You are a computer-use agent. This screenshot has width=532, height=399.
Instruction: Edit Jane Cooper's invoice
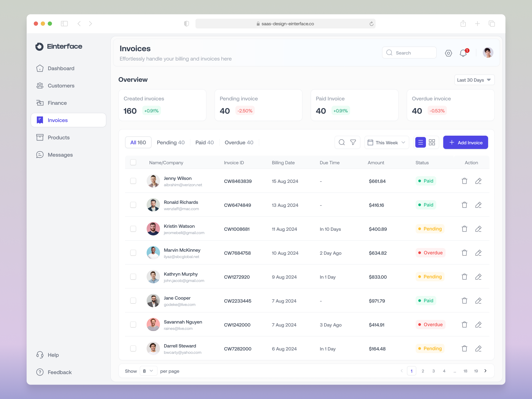pos(478,301)
